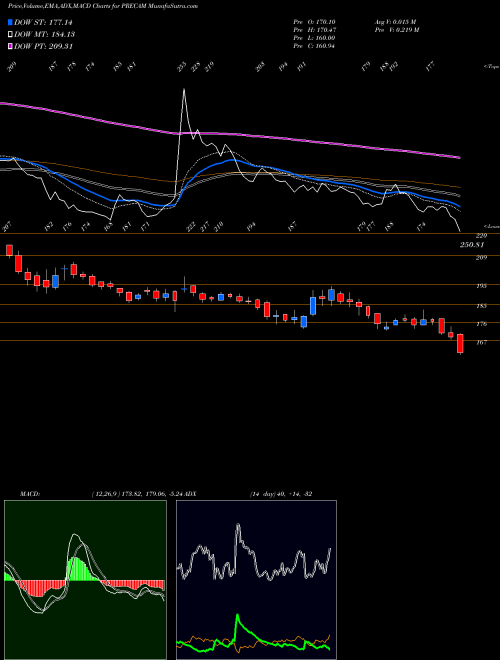The image size is (500, 660).
Task: Click the 'Pre L: 160.09' value
Action: pos(314,38)
